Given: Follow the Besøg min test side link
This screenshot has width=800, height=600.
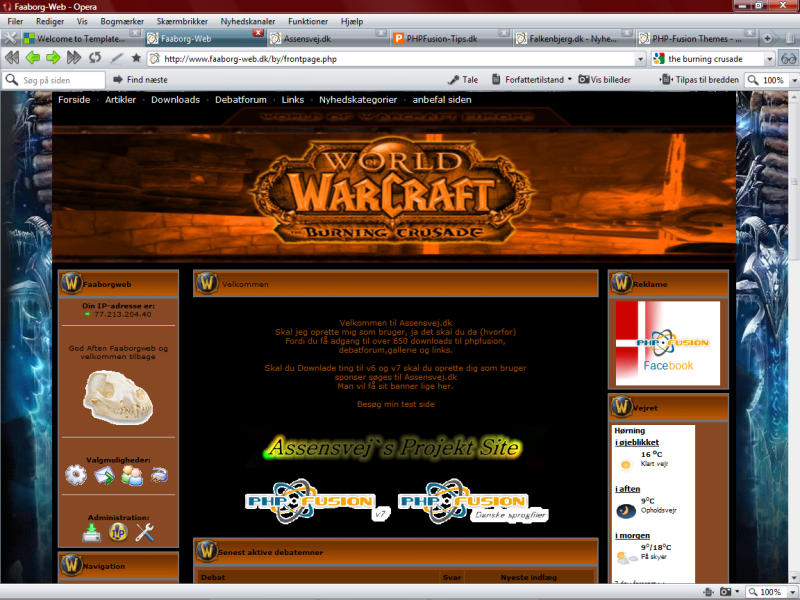Looking at the screenshot, I should (x=396, y=404).
